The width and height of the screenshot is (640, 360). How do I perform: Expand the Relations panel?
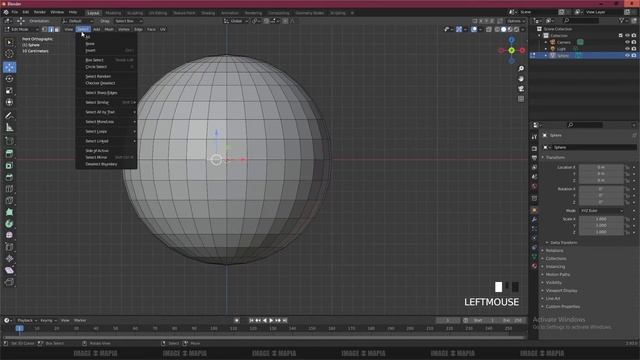(x=554, y=251)
